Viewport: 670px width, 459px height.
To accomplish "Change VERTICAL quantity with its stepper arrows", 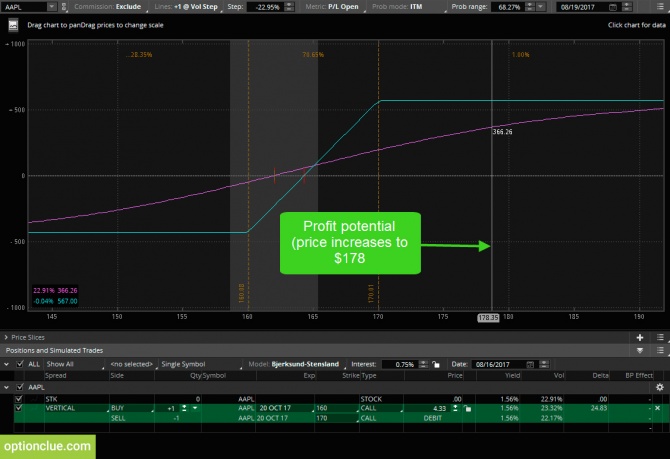I will tap(184, 409).
